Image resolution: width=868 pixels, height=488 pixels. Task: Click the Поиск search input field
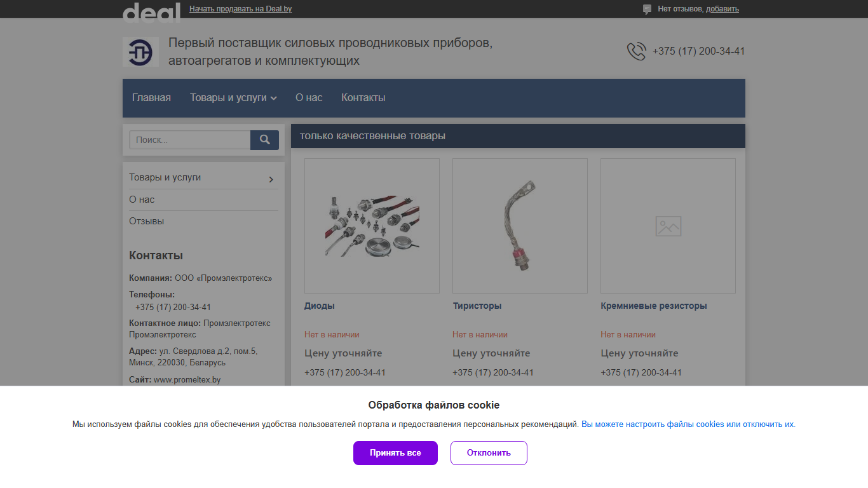[190, 140]
